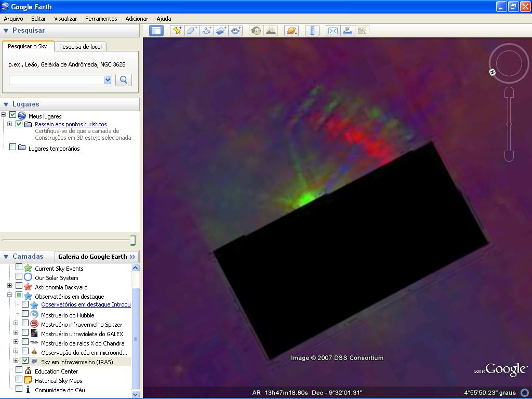The image size is (532, 399).
Task: Add a path from the toolbar
Action: [x=207, y=31]
